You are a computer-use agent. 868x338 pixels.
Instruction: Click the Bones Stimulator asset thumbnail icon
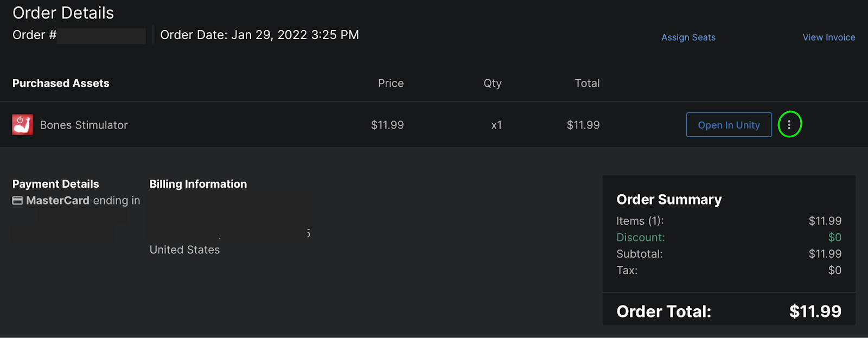(23, 125)
